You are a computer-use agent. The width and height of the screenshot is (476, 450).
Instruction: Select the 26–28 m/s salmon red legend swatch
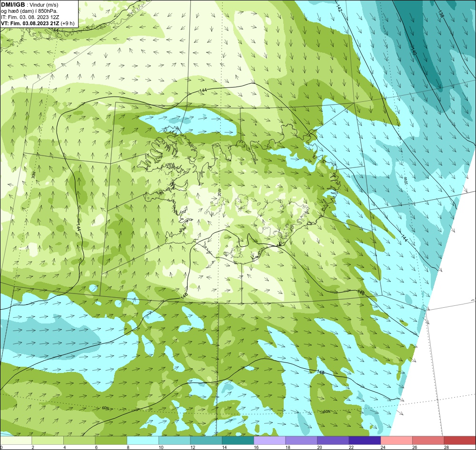click(x=428, y=440)
